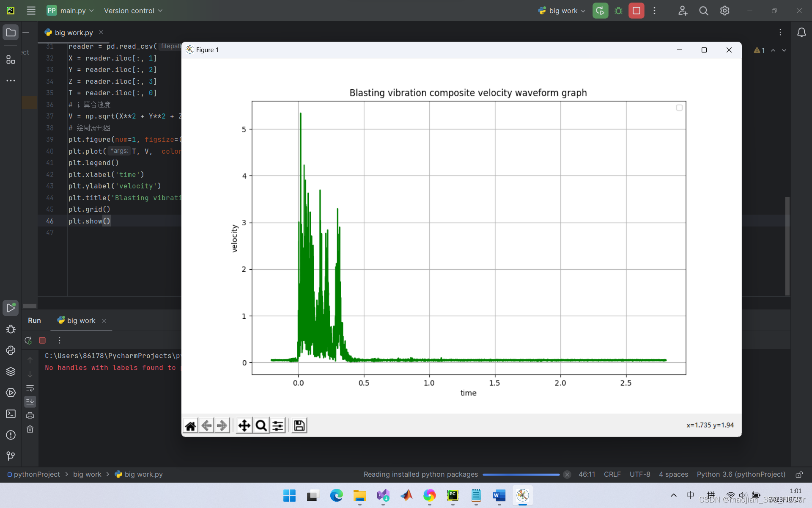
Task: Click the Stop button in Run panel
Action: [42, 340]
